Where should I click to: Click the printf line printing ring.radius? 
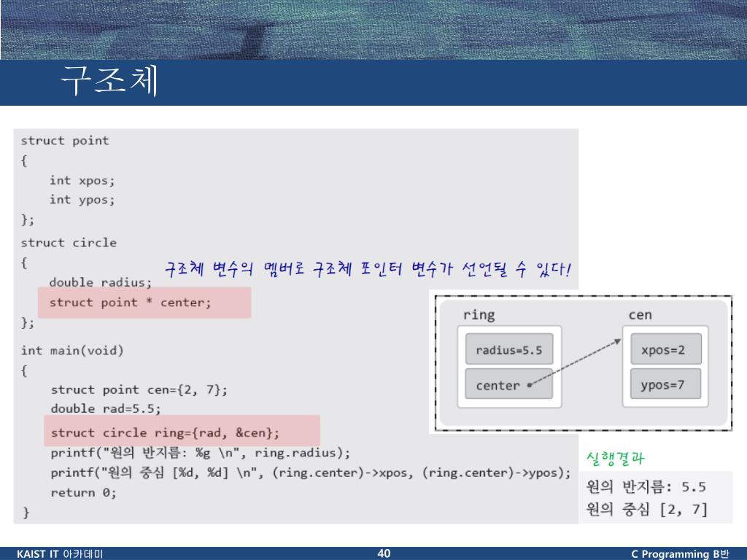(200, 452)
